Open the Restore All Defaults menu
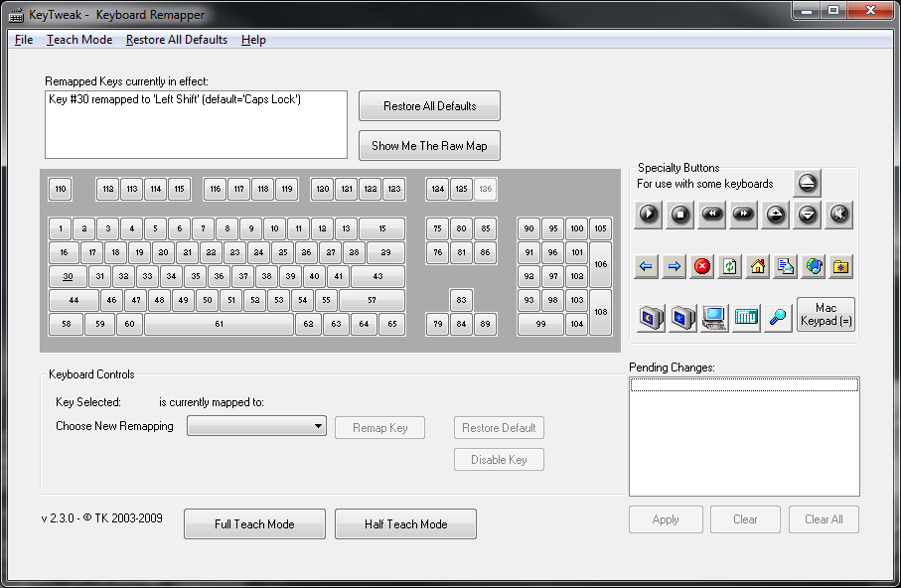901x588 pixels. (177, 40)
